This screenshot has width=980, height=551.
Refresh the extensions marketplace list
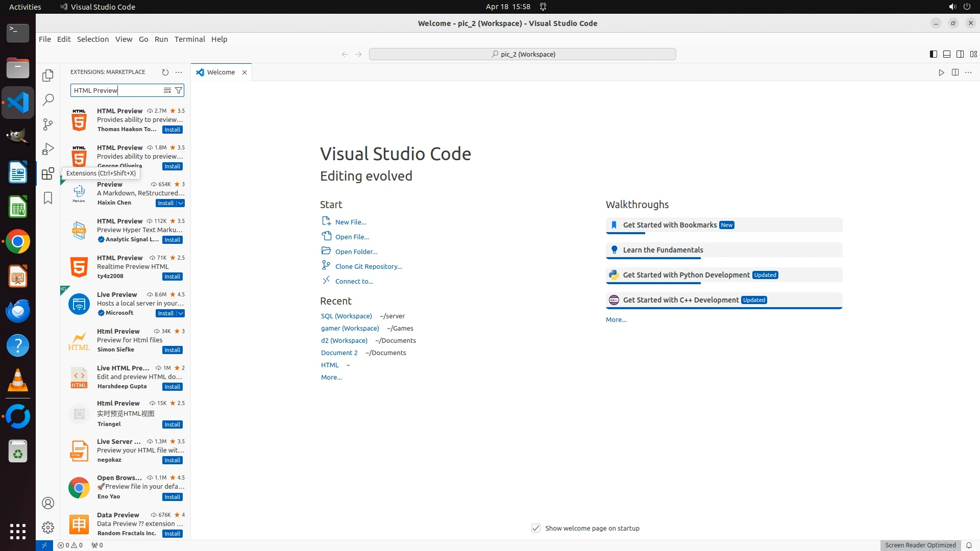pos(165,72)
